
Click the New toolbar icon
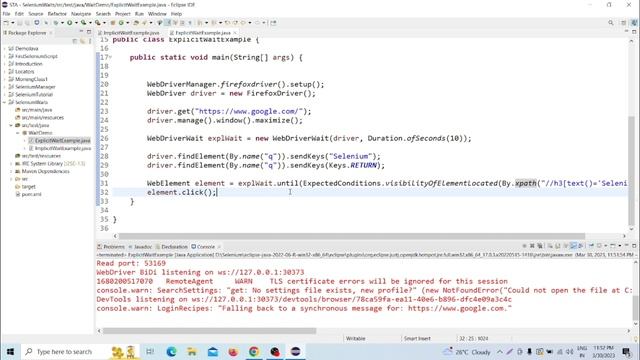[6, 23]
